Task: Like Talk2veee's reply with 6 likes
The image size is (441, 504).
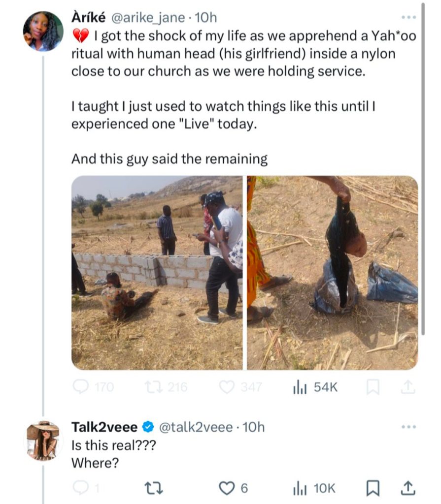Action: [227, 488]
